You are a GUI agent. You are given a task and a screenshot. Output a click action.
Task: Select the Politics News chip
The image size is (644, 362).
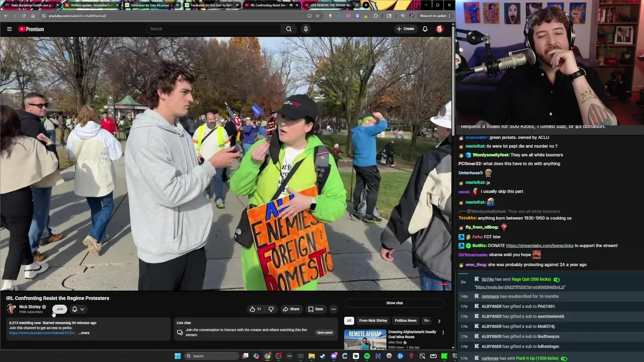point(406,320)
